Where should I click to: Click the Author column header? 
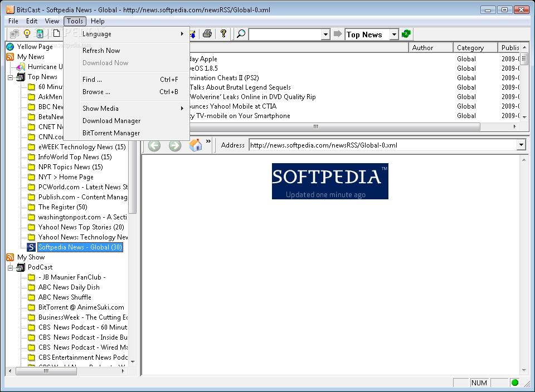[x=431, y=48]
